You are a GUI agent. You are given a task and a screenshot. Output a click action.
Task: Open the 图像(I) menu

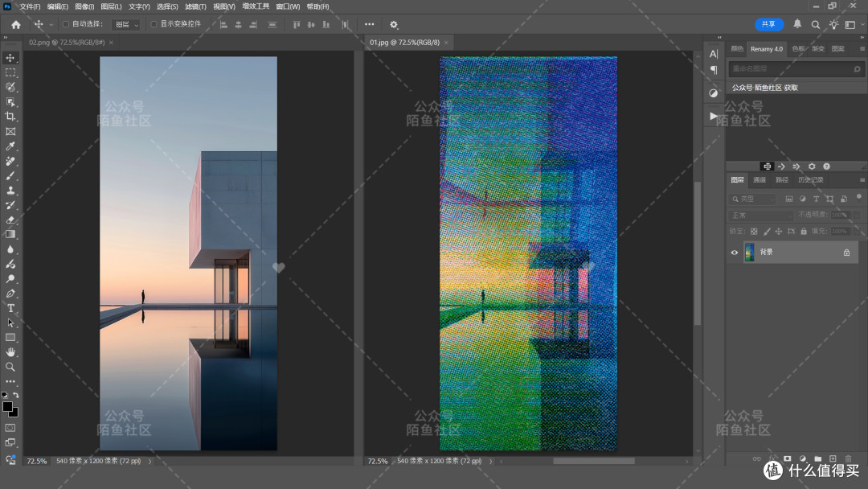84,6
